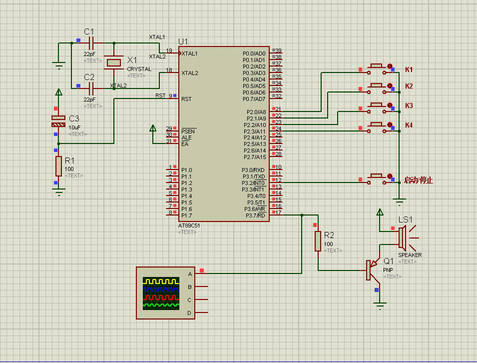The height and width of the screenshot is (363, 477).
Task: Select the ground symbol below transistor Q1
Action: 380,305
